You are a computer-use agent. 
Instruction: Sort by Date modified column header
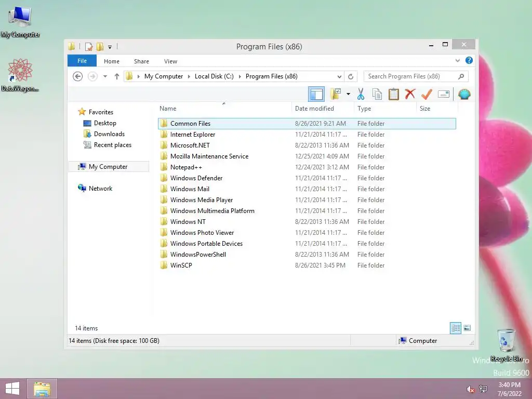point(323,108)
